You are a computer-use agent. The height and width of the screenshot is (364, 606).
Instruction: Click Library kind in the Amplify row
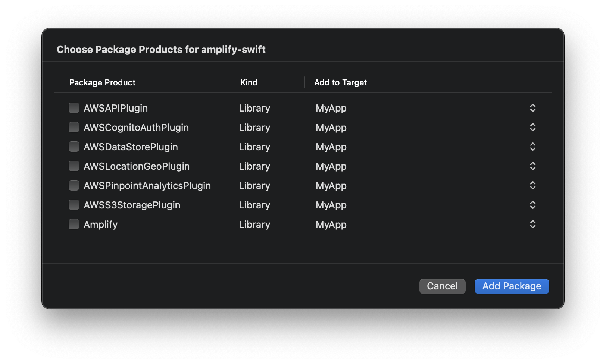click(254, 225)
